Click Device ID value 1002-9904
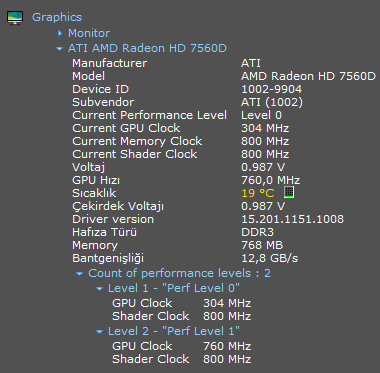The image size is (380, 373). coord(271,89)
